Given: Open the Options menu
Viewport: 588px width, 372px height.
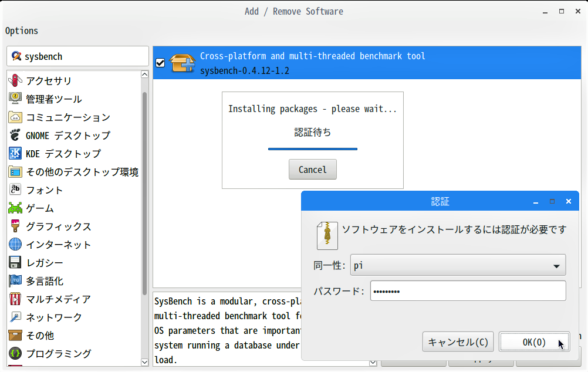Looking at the screenshot, I should coord(22,31).
